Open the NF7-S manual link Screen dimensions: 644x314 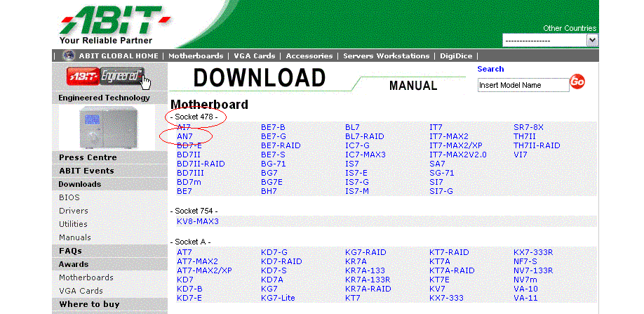click(525, 261)
